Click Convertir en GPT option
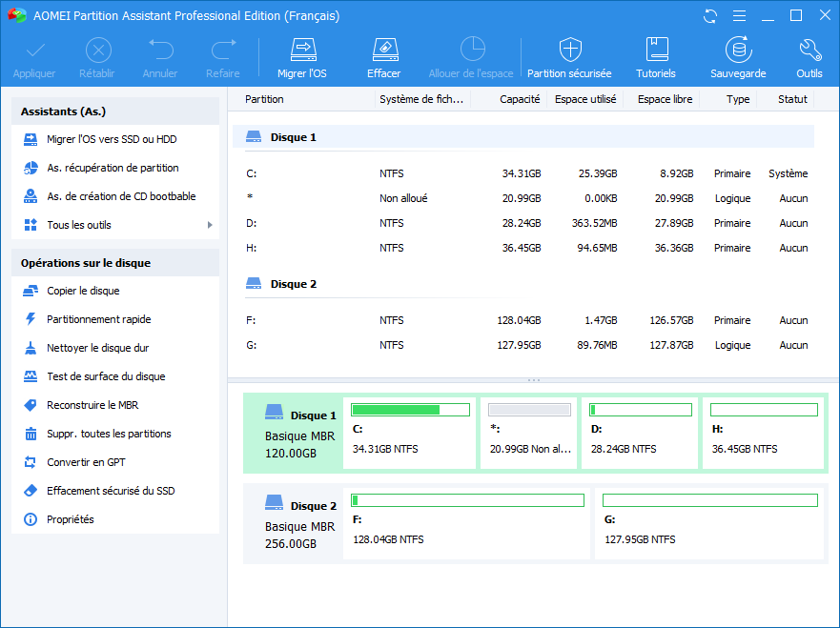 [86, 462]
